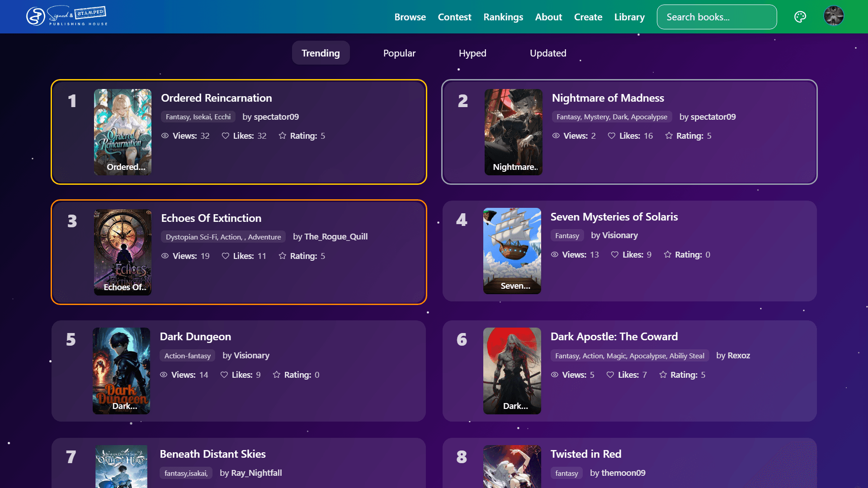Click the eye icon for Ordered Reincarnation
Image resolution: width=868 pixels, height=488 pixels.
tap(165, 136)
